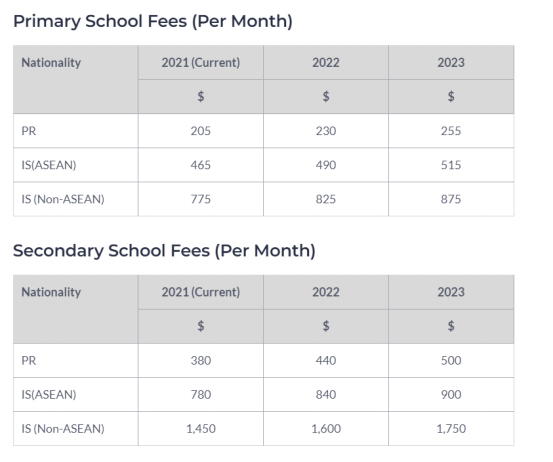Screen dimensions: 553x462
Task: Select the Nationality header in secondary table
Action: click(51, 292)
